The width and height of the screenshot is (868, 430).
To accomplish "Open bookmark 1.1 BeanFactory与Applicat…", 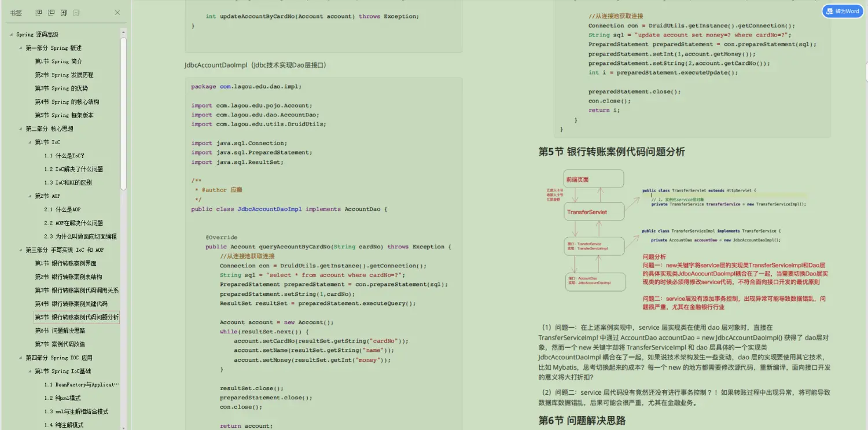I will 81,384.
